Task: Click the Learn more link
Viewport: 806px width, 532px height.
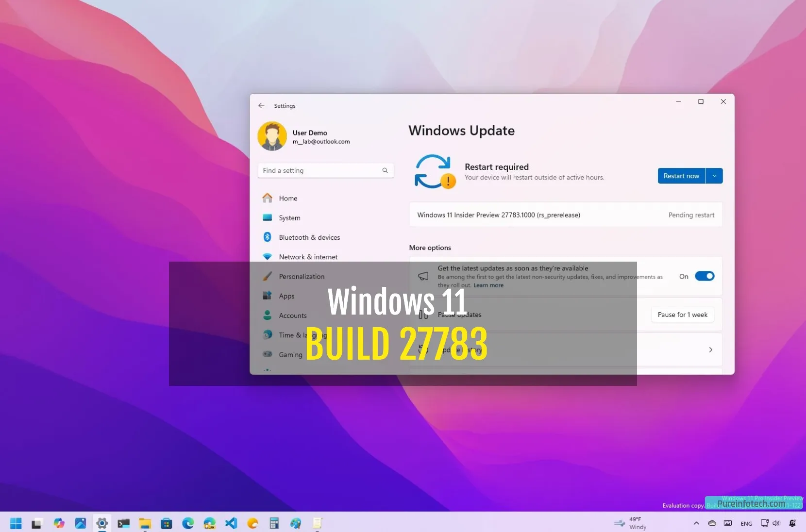Action: (x=488, y=285)
